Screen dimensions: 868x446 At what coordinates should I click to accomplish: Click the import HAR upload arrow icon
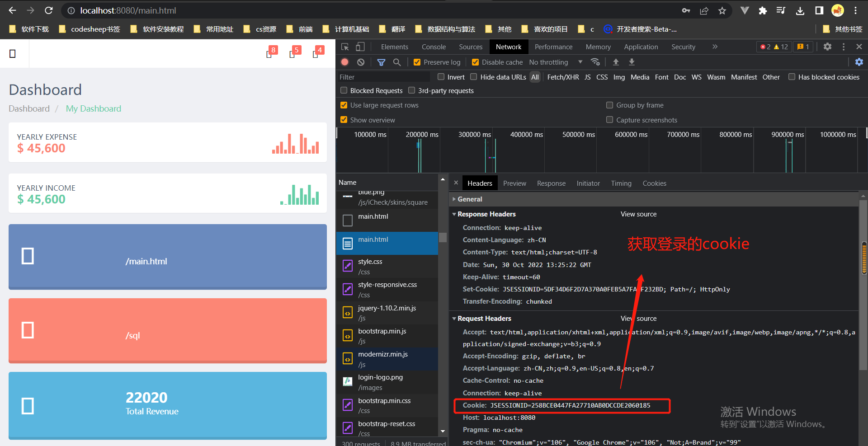click(616, 62)
